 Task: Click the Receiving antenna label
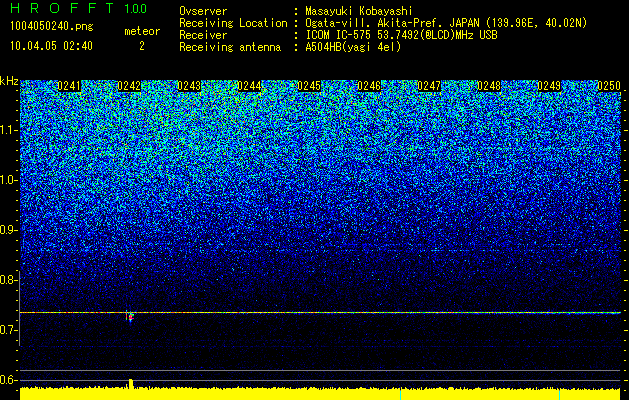230,47
